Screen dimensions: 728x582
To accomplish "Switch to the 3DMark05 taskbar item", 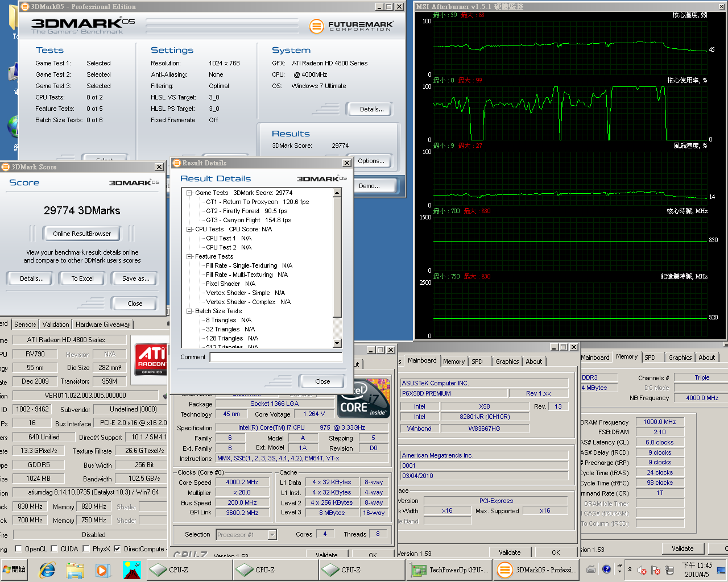I will (536, 569).
